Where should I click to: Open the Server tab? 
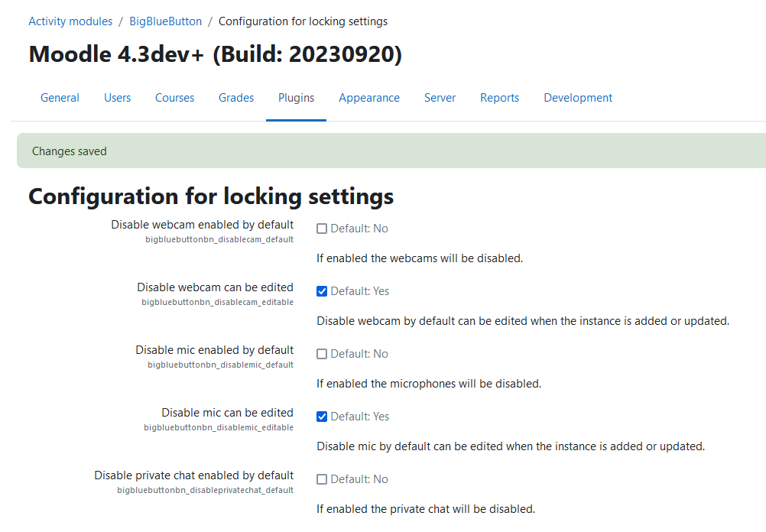pyautogui.click(x=440, y=98)
